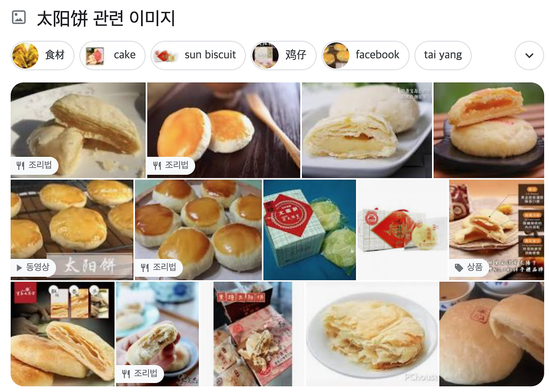The height and width of the screenshot is (392, 549).
Task: Click the image icon beside 太阳饼 heading
Action: (19, 18)
